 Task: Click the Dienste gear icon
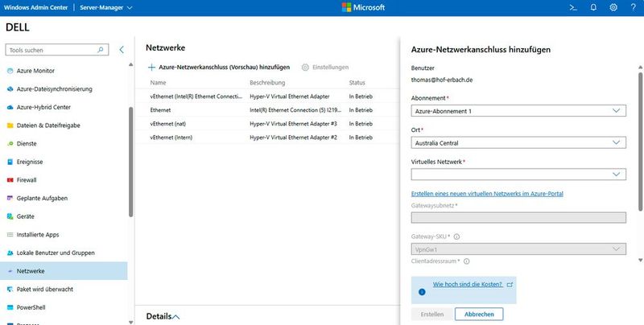10,144
